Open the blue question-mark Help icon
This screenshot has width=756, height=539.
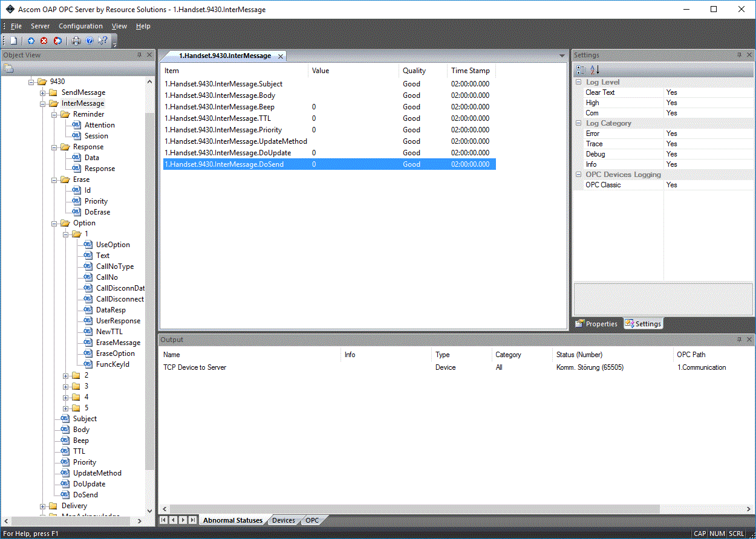(90, 41)
